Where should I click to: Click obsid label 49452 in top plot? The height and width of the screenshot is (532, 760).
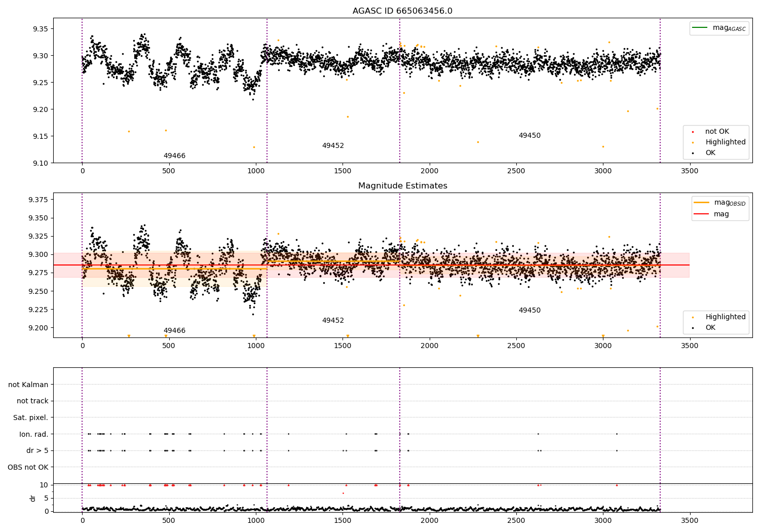point(333,146)
